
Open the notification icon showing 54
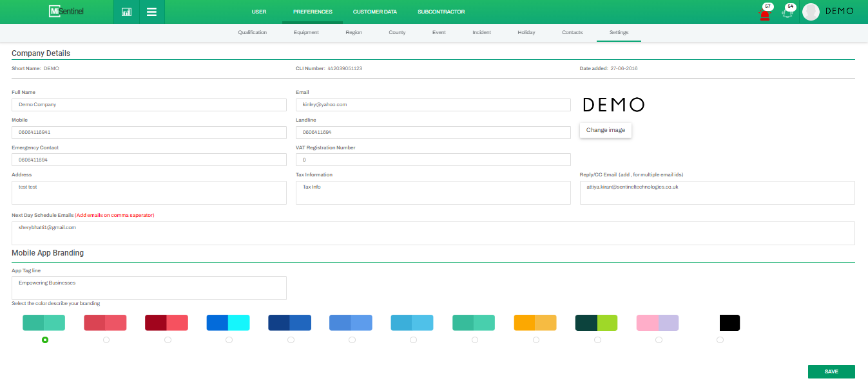click(x=787, y=12)
